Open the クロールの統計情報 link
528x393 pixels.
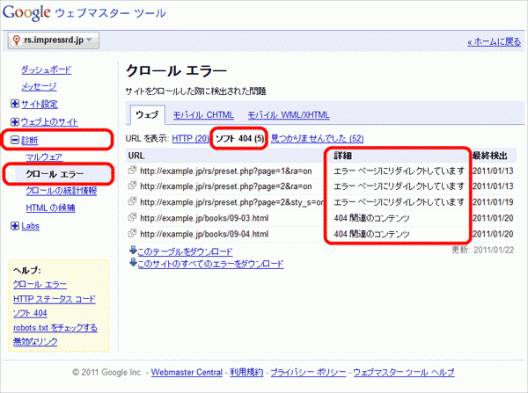[61, 191]
